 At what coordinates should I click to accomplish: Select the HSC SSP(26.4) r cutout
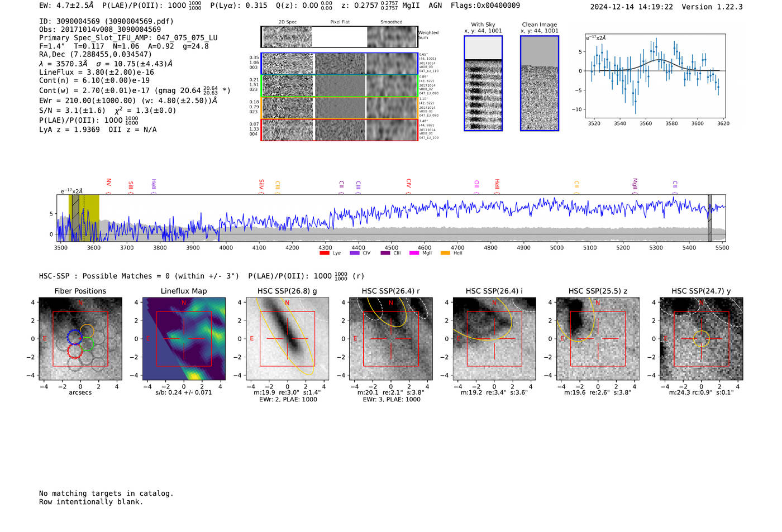390,339
